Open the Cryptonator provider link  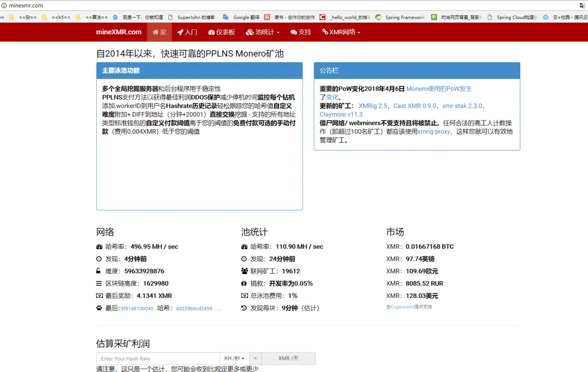point(402,307)
